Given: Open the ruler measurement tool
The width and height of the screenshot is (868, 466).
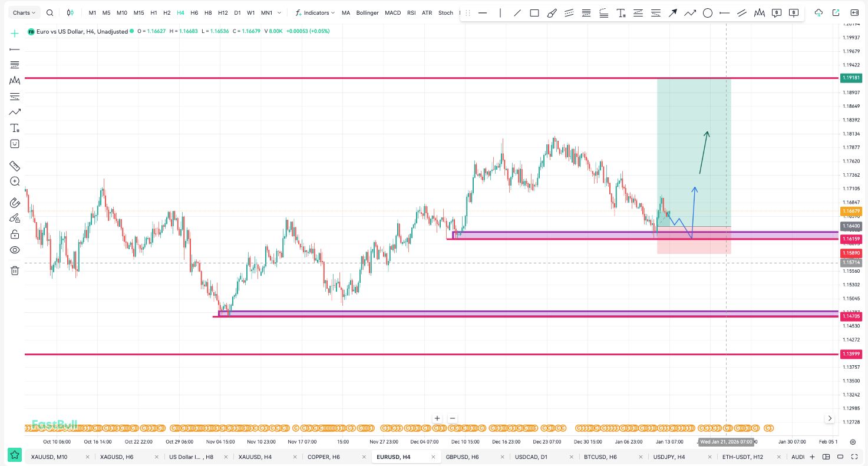Looking at the screenshot, I should [x=15, y=166].
